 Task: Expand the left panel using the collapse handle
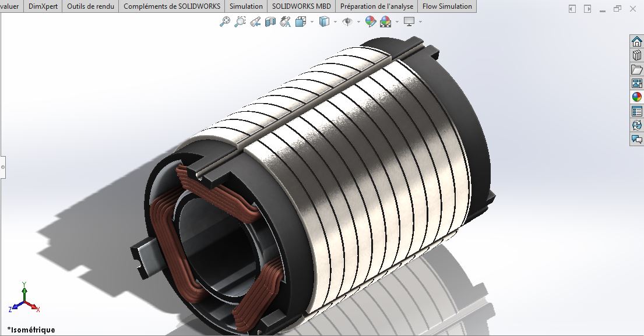click(x=2, y=167)
